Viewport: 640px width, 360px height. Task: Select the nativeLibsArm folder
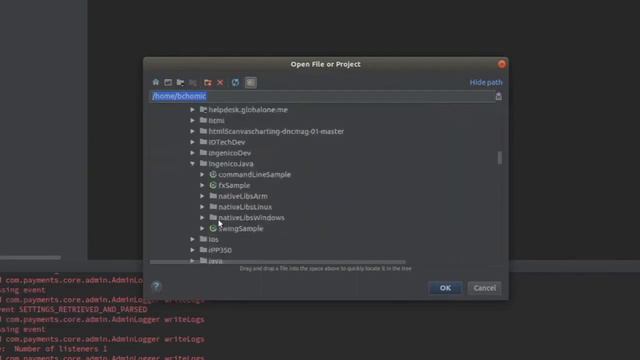(243, 196)
